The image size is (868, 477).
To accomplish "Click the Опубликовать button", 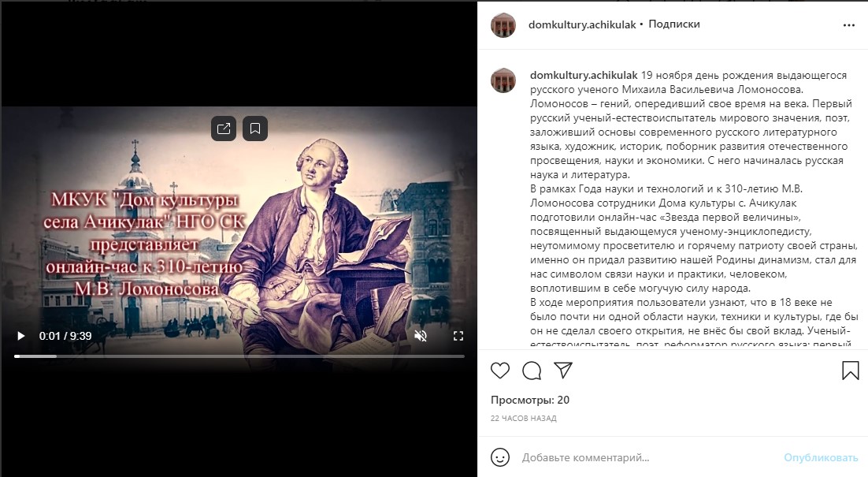I will tap(821, 457).
